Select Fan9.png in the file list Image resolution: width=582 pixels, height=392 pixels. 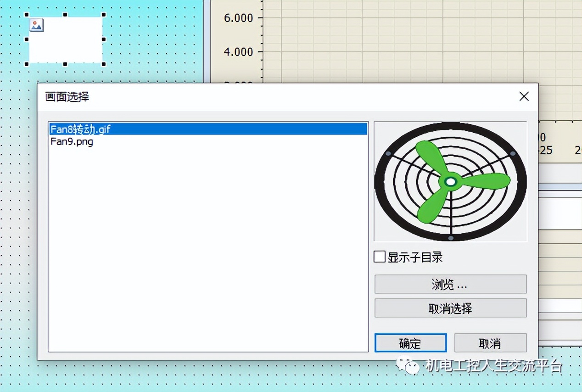(72, 141)
